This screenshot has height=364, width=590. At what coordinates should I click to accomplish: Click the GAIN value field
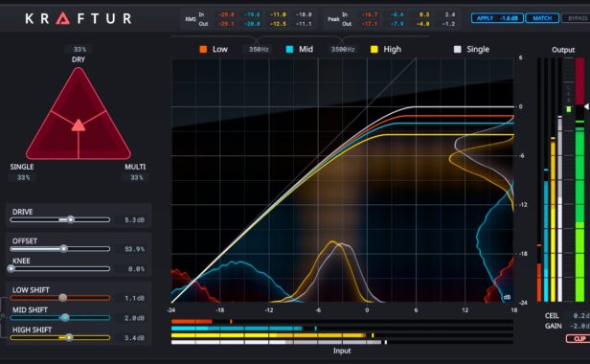[579, 326]
